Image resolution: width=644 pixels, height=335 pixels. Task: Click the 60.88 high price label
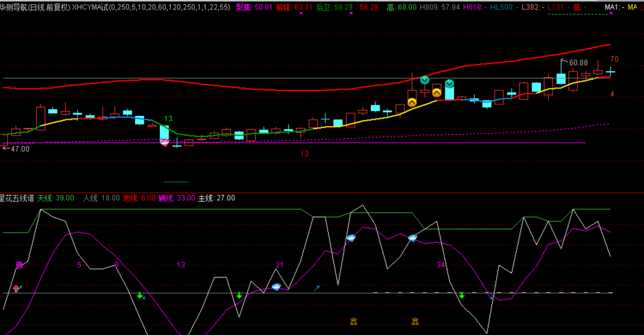578,62
